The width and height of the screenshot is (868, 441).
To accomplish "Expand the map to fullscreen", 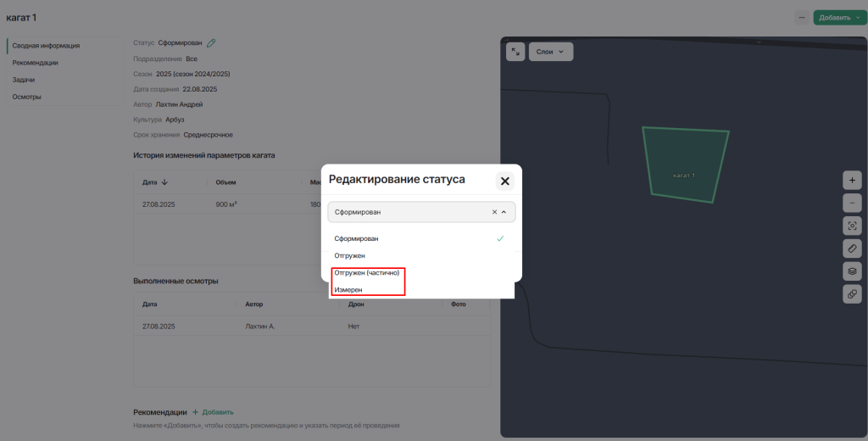I will point(515,52).
